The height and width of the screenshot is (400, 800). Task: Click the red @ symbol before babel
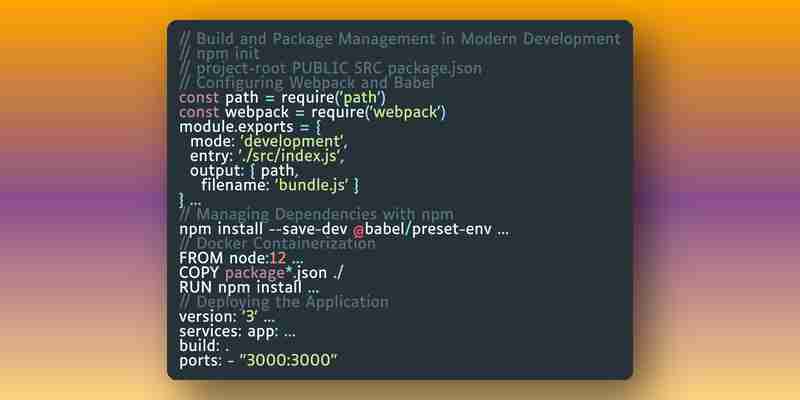coord(359,230)
